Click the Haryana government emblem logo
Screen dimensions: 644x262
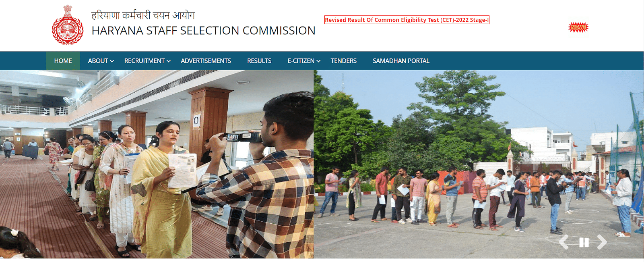[x=68, y=25]
